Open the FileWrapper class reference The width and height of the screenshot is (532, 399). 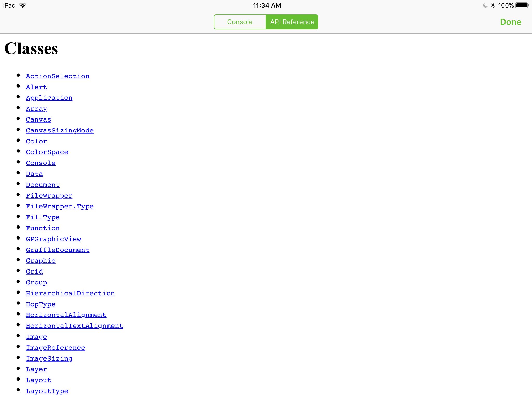click(x=49, y=195)
